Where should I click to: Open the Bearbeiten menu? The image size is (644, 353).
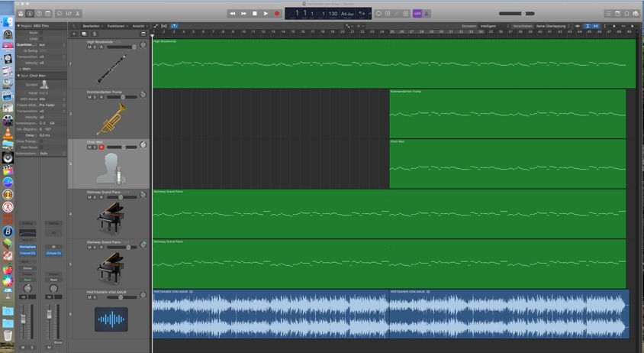pos(93,26)
